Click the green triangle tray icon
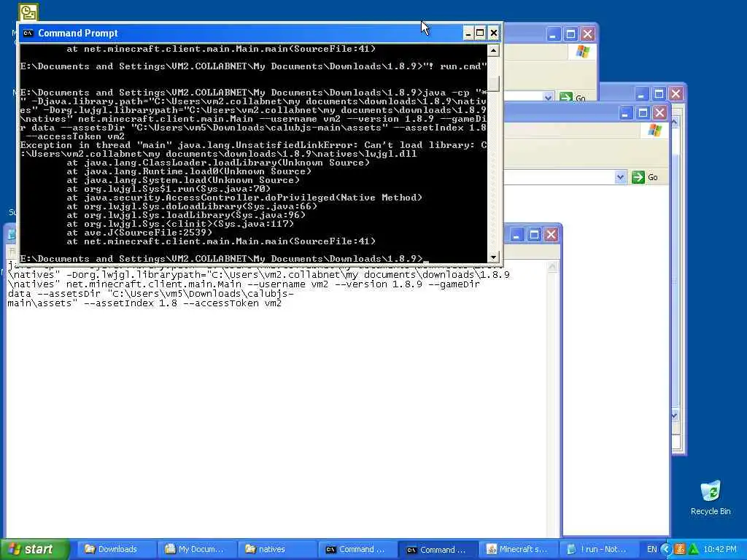The width and height of the screenshot is (747, 560). (x=693, y=549)
